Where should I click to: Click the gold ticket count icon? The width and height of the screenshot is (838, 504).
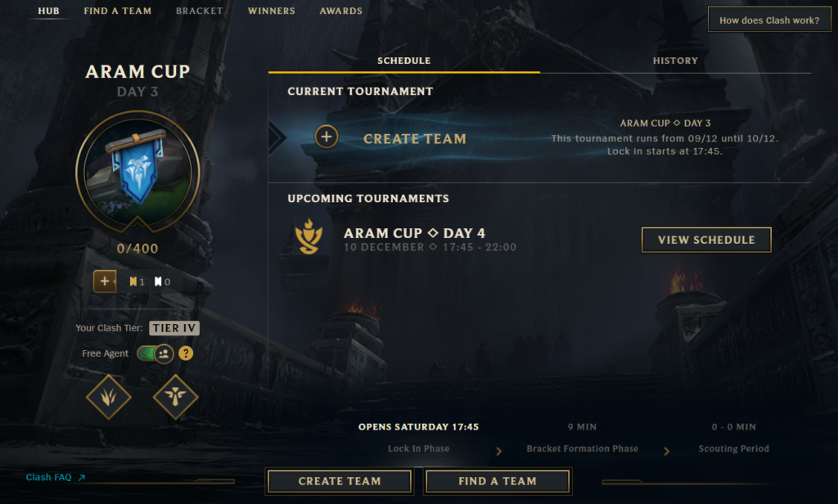pyautogui.click(x=133, y=281)
